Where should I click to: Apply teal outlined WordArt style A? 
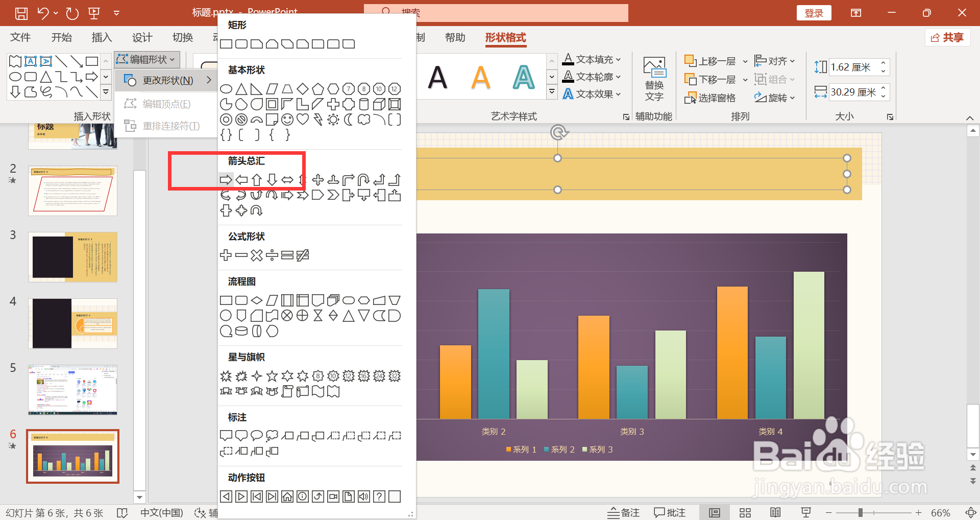524,78
